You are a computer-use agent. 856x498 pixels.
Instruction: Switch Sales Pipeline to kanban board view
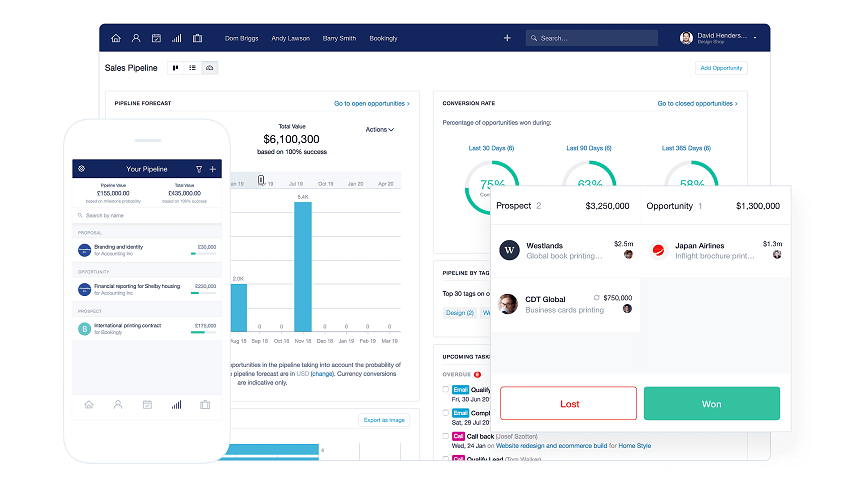pyautogui.click(x=176, y=68)
